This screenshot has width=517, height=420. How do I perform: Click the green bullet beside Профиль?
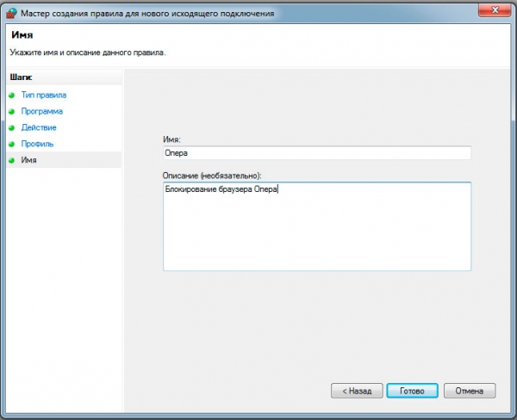coord(12,144)
